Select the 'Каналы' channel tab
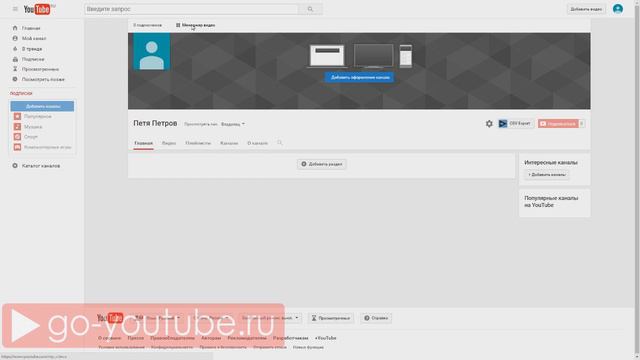 229,143
